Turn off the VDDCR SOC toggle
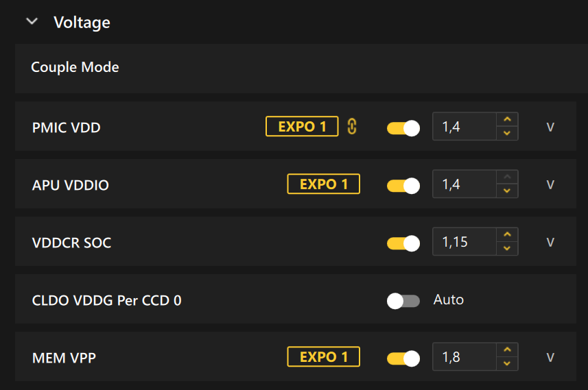Screen dimensions: 588x390 pos(403,243)
